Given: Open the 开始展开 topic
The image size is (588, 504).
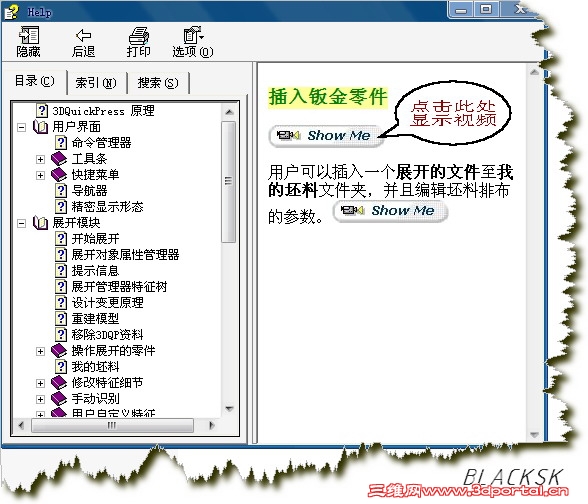Looking at the screenshot, I should point(95,238).
